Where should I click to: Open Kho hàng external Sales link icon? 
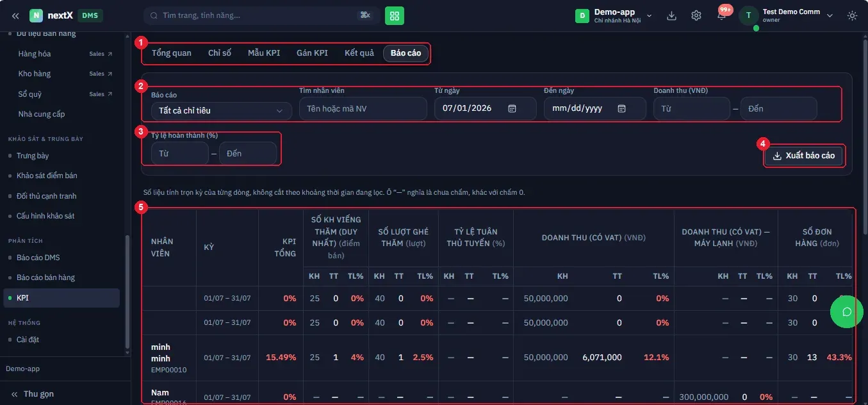(110, 74)
